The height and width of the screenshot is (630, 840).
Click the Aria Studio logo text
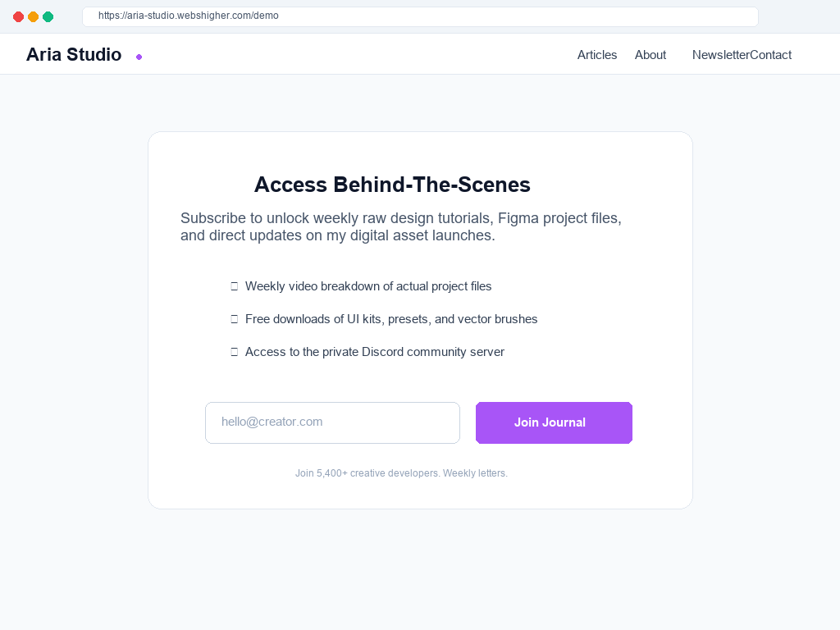tap(74, 55)
